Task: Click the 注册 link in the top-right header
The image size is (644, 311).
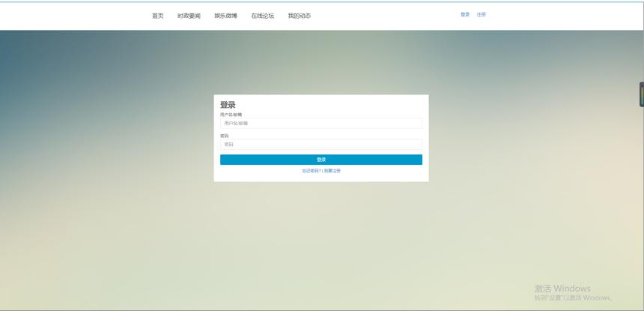Action: [x=482, y=14]
